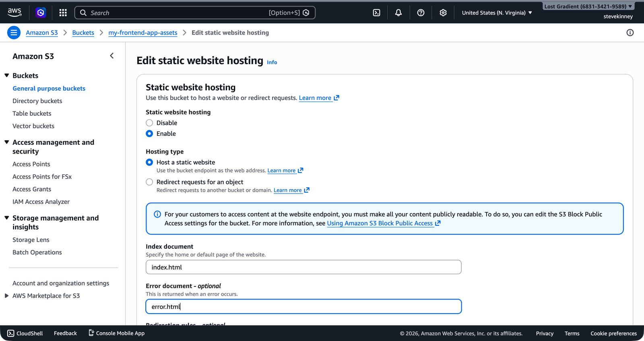
Task: Open Learn more about bucket endpoint
Action: point(285,170)
